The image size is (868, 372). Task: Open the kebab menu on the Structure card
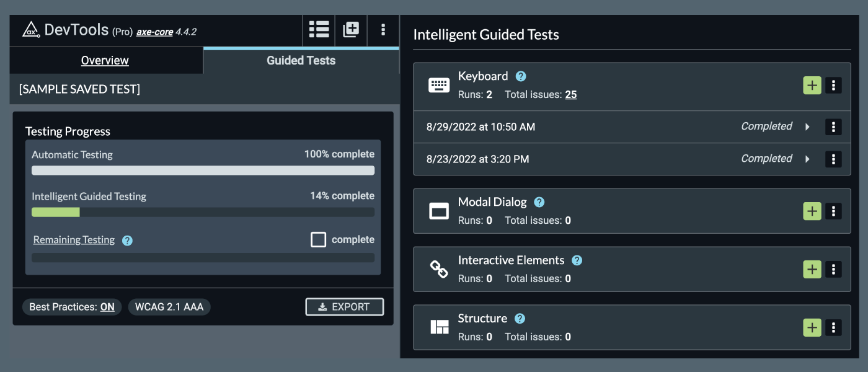pos(833,327)
